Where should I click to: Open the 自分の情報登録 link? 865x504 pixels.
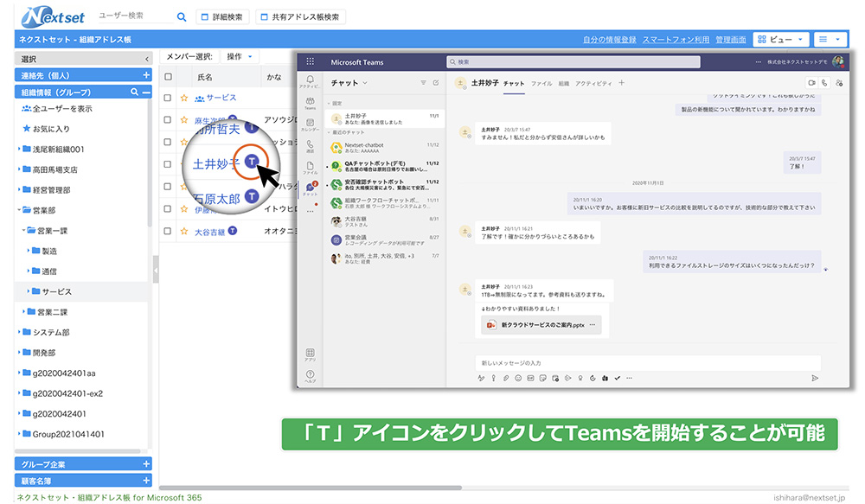[610, 40]
